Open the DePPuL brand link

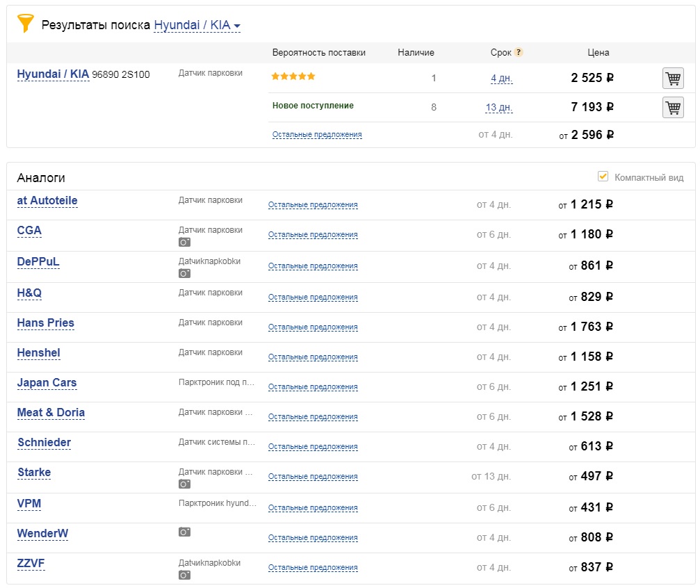(38, 262)
